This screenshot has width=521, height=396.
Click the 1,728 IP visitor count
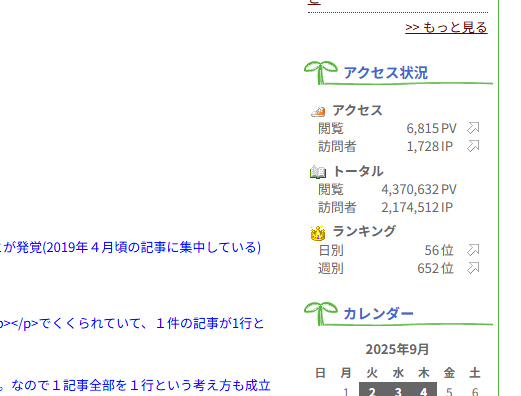coord(429,146)
